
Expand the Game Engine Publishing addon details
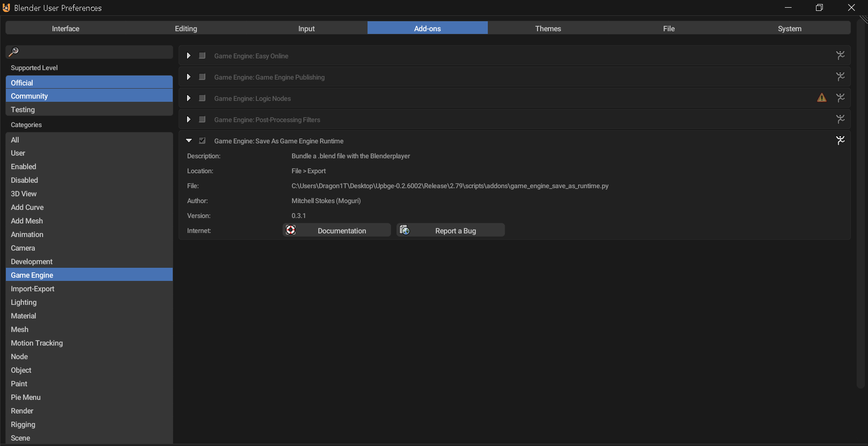[x=189, y=77]
